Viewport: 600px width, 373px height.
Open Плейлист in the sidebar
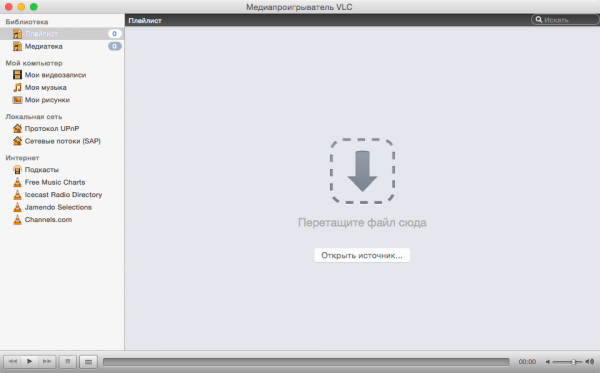pyautogui.click(x=62, y=34)
